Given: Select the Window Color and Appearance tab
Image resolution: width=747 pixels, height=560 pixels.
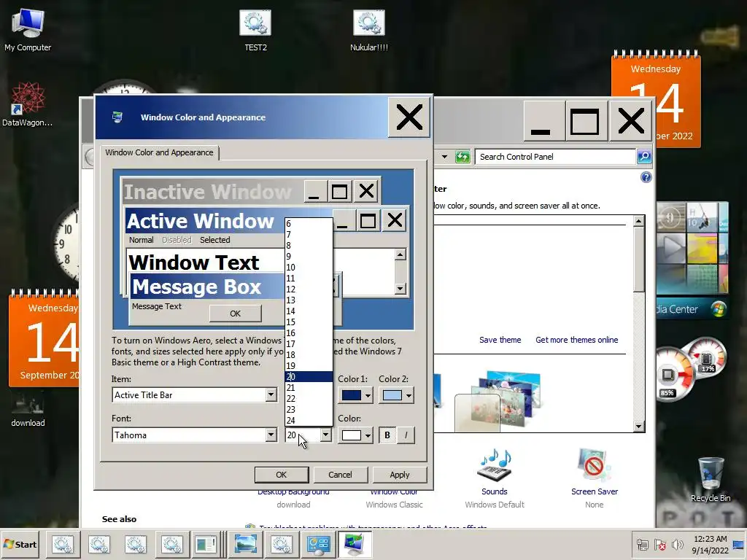Looking at the screenshot, I should pyautogui.click(x=159, y=152).
